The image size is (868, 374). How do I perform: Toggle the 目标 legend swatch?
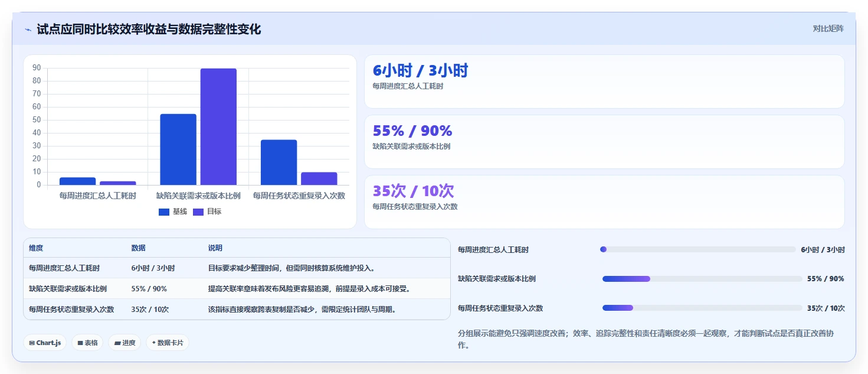pyautogui.click(x=198, y=212)
